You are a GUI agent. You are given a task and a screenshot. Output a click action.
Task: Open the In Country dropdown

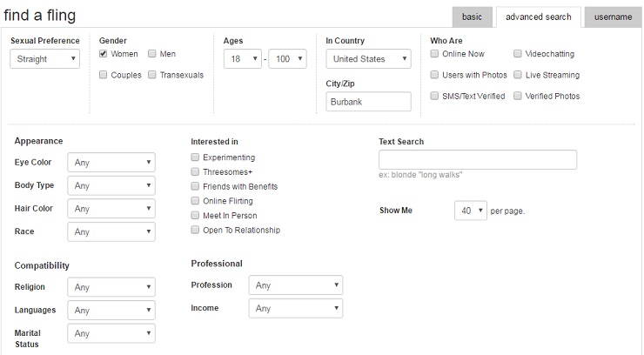click(368, 59)
